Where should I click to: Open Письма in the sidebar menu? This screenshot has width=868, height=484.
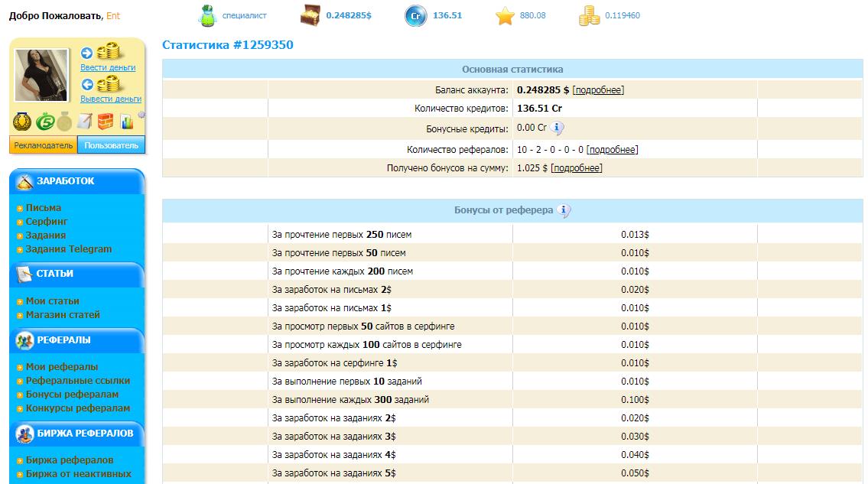[43, 208]
